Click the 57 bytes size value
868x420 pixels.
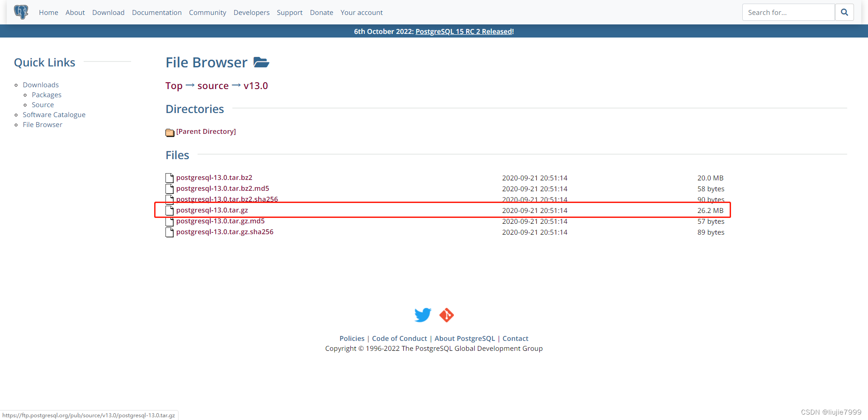pyautogui.click(x=711, y=221)
